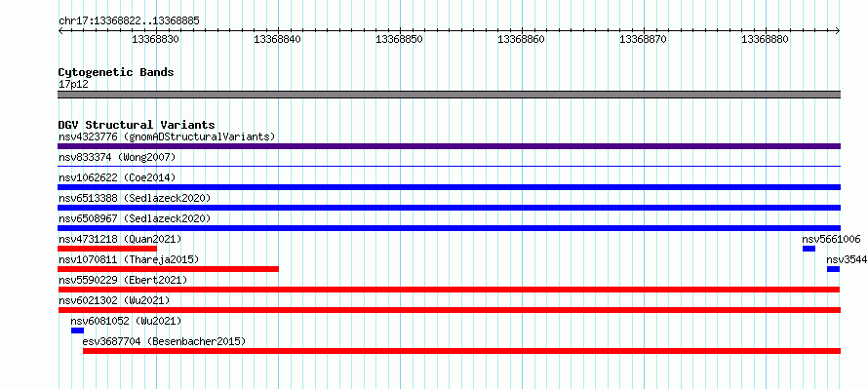Click the DGV Structural Variants track title
This screenshot has width=868, height=389.
tap(137, 125)
